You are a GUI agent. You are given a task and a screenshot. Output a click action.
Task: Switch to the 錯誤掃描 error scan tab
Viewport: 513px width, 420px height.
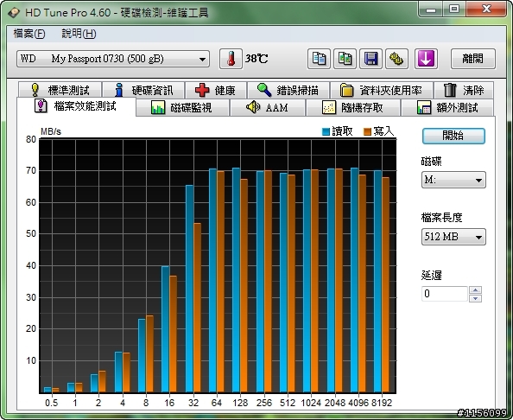tap(288, 91)
